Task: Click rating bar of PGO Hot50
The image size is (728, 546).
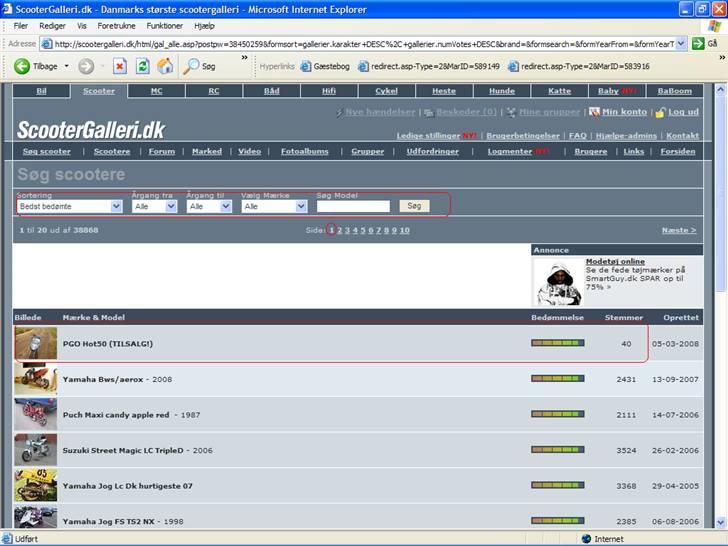Action: (x=557, y=343)
